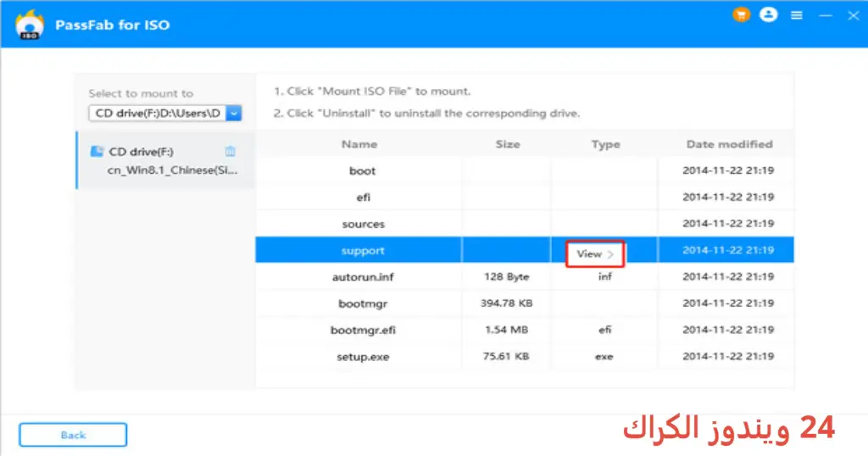Click the date of the setup.exe row
Viewport: 868px width, 456px height.
coord(728,356)
